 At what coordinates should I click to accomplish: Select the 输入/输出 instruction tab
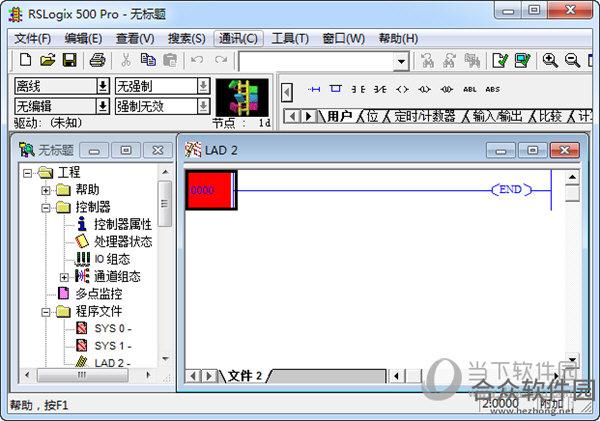[497, 116]
